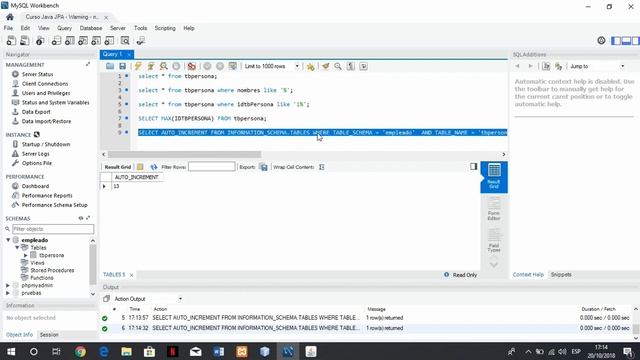
Task: Open the Scripting menu
Action: point(165,28)
